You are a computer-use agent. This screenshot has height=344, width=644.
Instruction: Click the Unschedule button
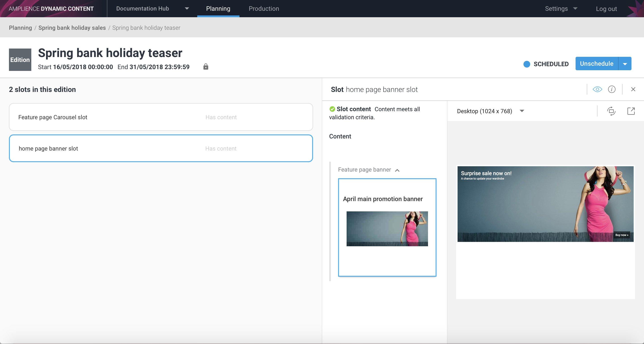[597, 64]
